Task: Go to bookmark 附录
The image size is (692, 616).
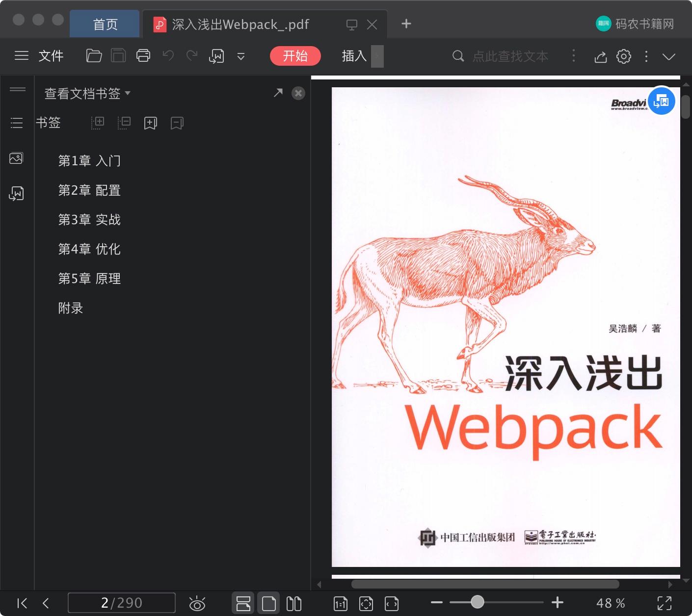Action: [x=71, y=308]
